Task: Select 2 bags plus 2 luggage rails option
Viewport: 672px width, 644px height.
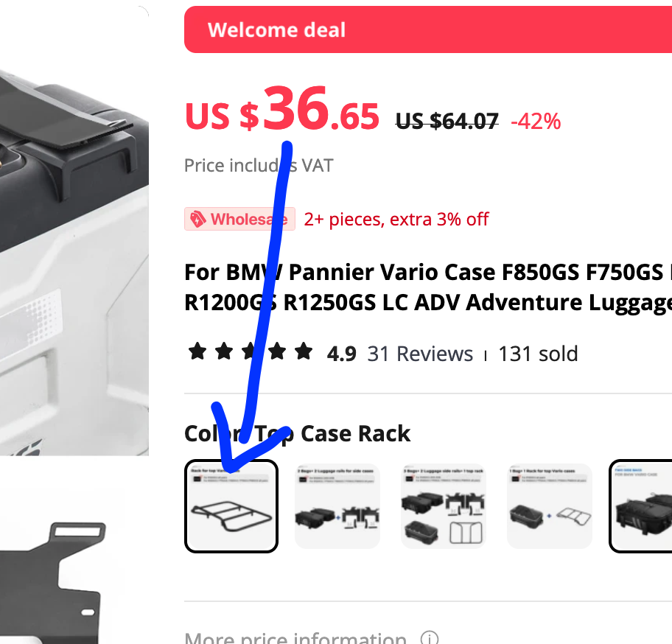Action: click(337, 506)
